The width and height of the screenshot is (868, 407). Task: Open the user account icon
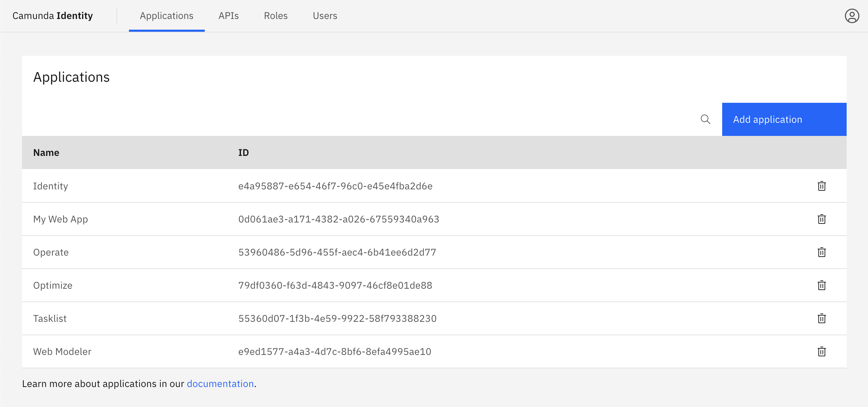852,15
